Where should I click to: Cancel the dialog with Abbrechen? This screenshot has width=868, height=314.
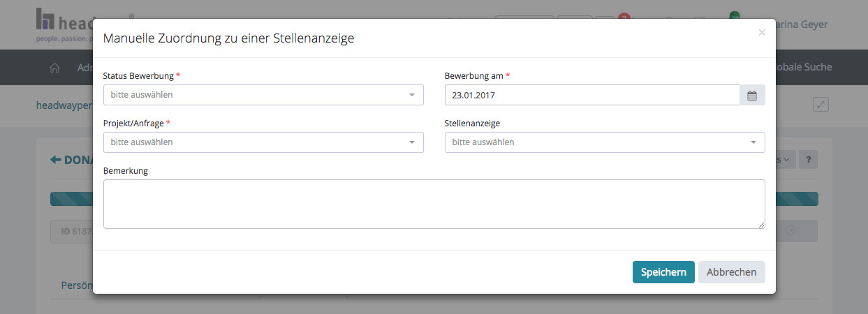(x=731, y=272)
